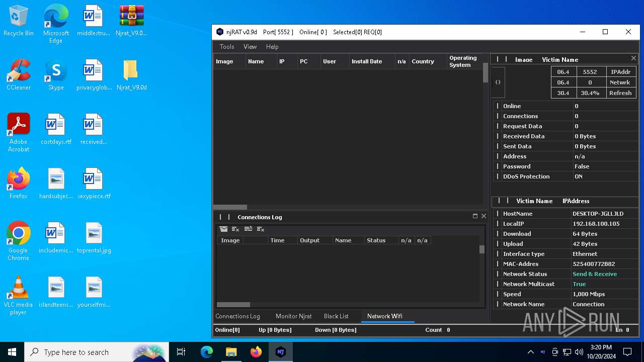Open the notification center icon

click(x=627, y=352)
